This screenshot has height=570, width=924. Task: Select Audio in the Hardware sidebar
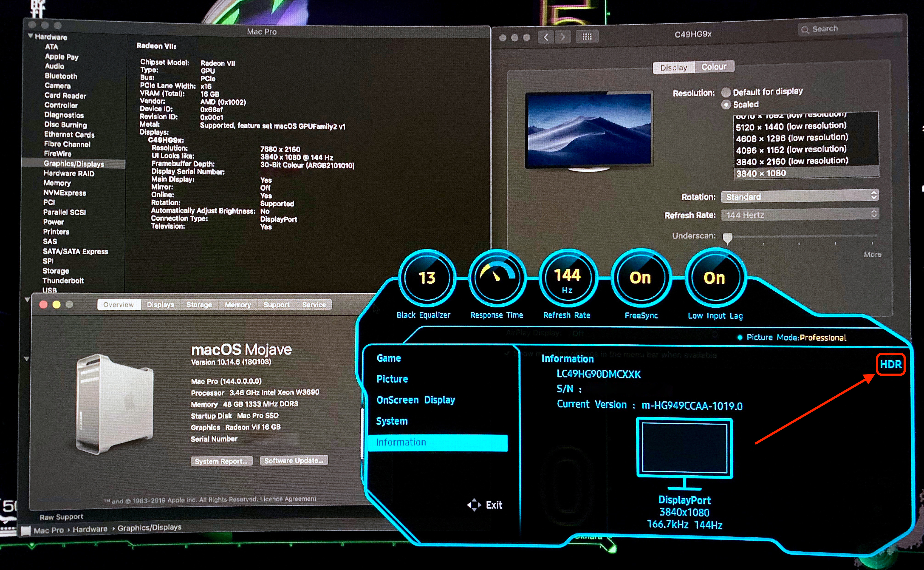pos(55,66)
